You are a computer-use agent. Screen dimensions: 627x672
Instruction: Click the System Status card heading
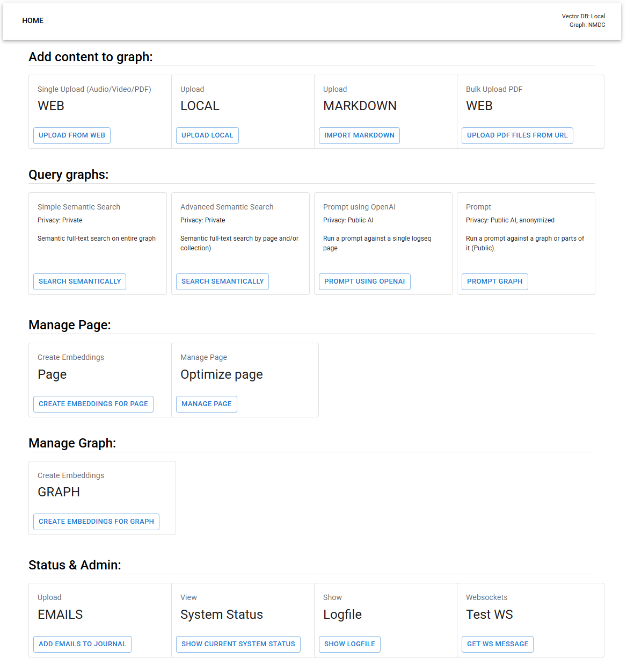coord(222,615)
